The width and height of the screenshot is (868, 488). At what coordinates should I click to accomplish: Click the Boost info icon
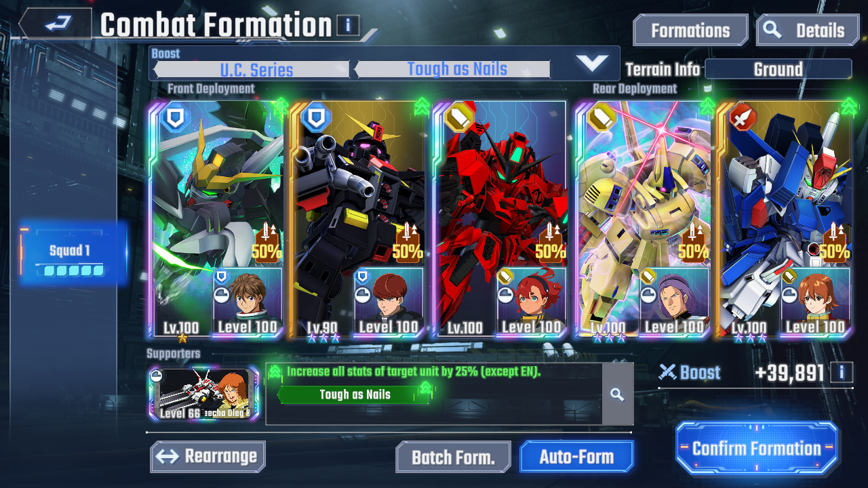(842, 372)
